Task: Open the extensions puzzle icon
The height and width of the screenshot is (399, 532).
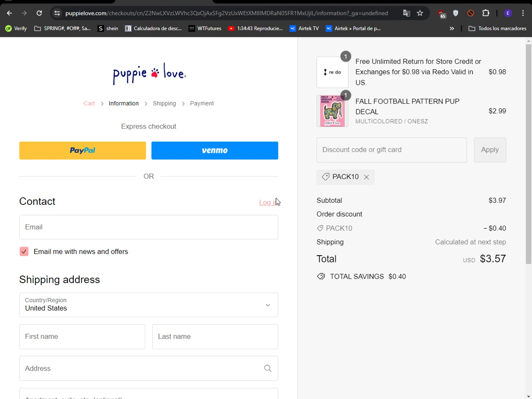Action: 486,13
